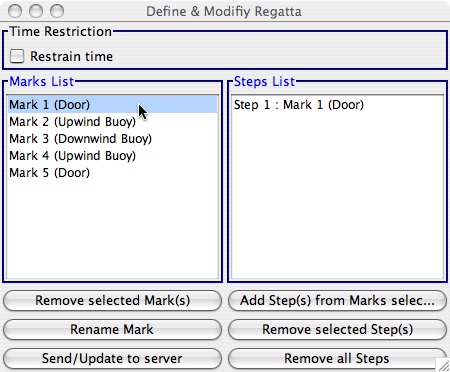Select Step 1 : Mark 1 (Door)
450x372 pixels.
pos(337,105)
